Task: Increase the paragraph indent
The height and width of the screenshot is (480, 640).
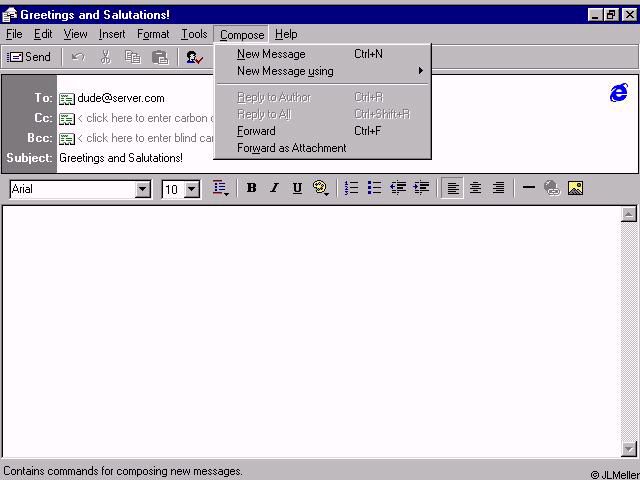Action: tap(421, 188)
